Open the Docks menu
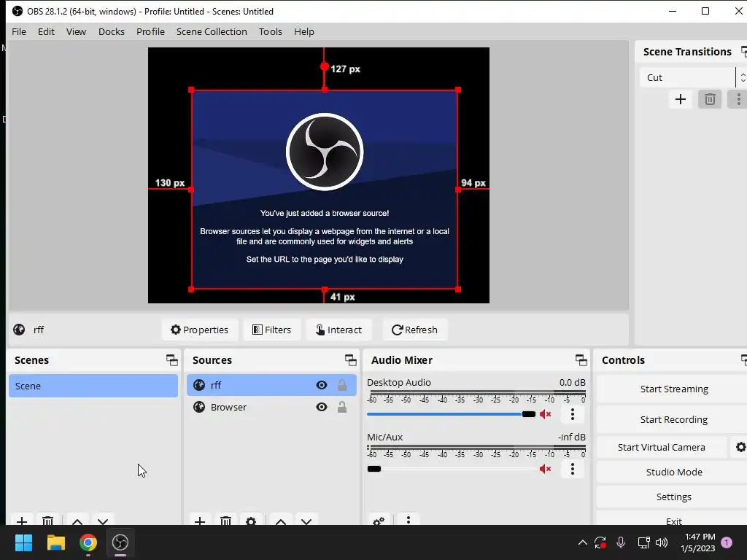747x560 pixels. [112, 31]
